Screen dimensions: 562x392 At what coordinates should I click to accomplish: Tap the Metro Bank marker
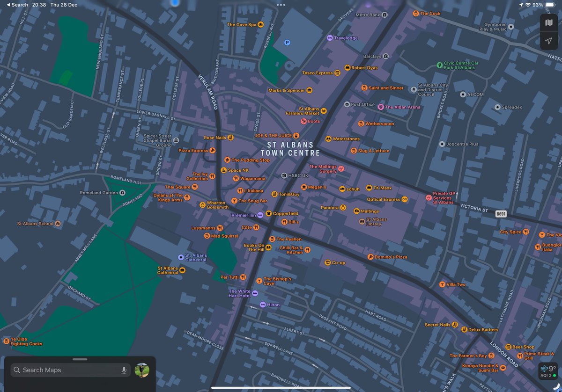point(385,15)
